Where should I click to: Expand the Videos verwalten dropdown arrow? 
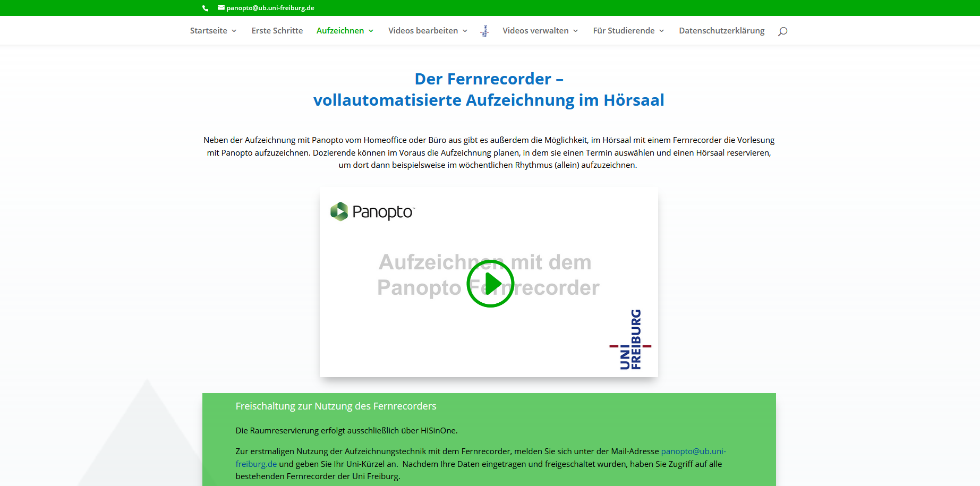tap(576, 31)
